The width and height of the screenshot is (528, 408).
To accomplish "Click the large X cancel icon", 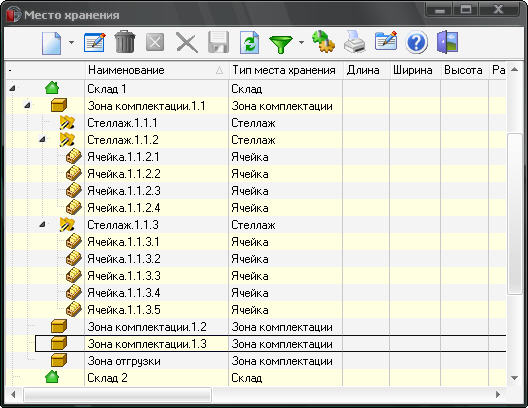I will coord(187,43).
